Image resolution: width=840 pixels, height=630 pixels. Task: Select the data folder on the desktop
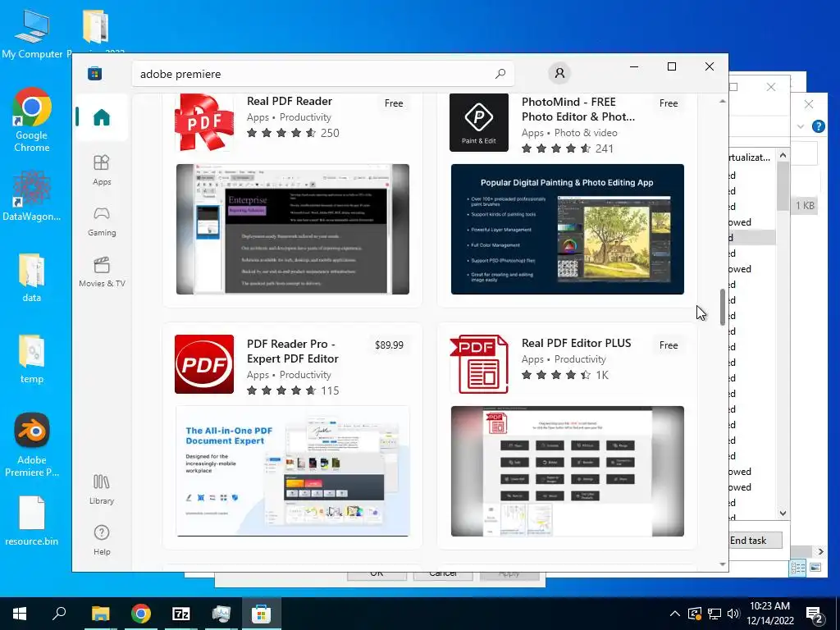[32, 278]
